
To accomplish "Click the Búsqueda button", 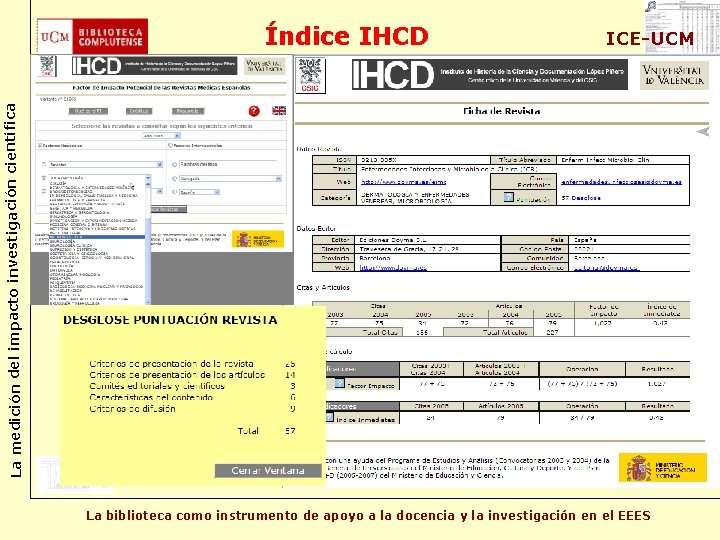I will tap(188, 111).
